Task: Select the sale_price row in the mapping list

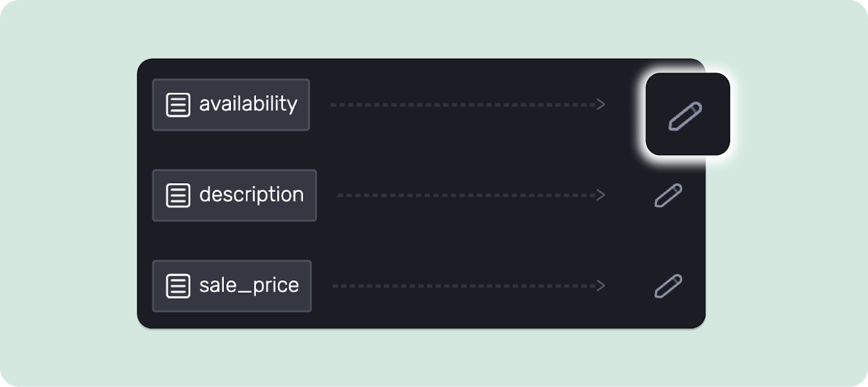Action: pos(232,286)
